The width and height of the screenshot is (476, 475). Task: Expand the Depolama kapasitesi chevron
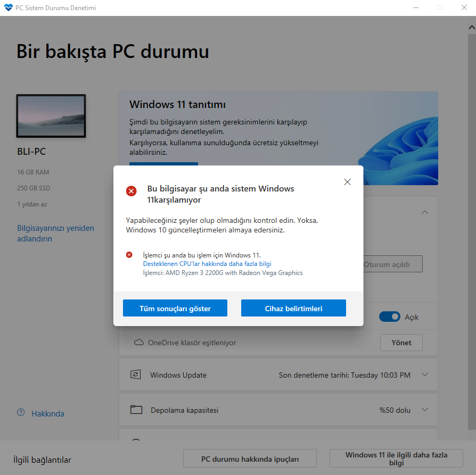coord(425,410)
